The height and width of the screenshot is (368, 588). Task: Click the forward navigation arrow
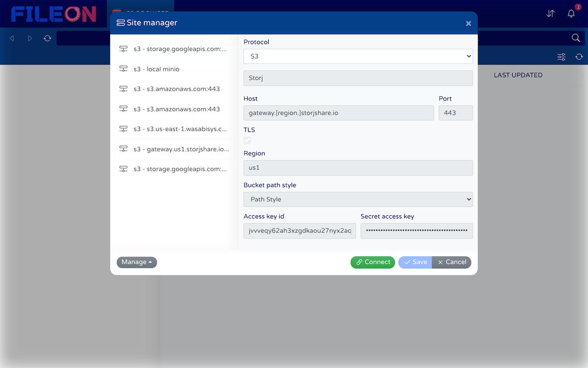(x=30, y=38)
